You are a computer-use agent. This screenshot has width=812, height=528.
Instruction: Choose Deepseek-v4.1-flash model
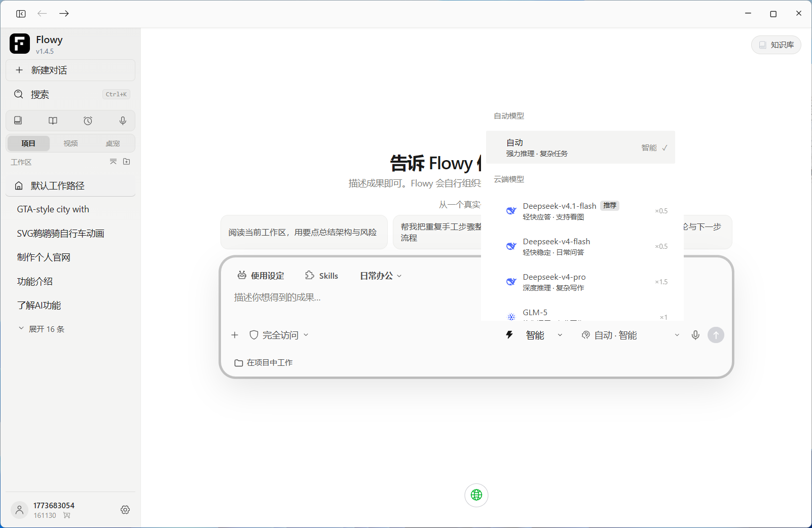(x=580, y=211)
